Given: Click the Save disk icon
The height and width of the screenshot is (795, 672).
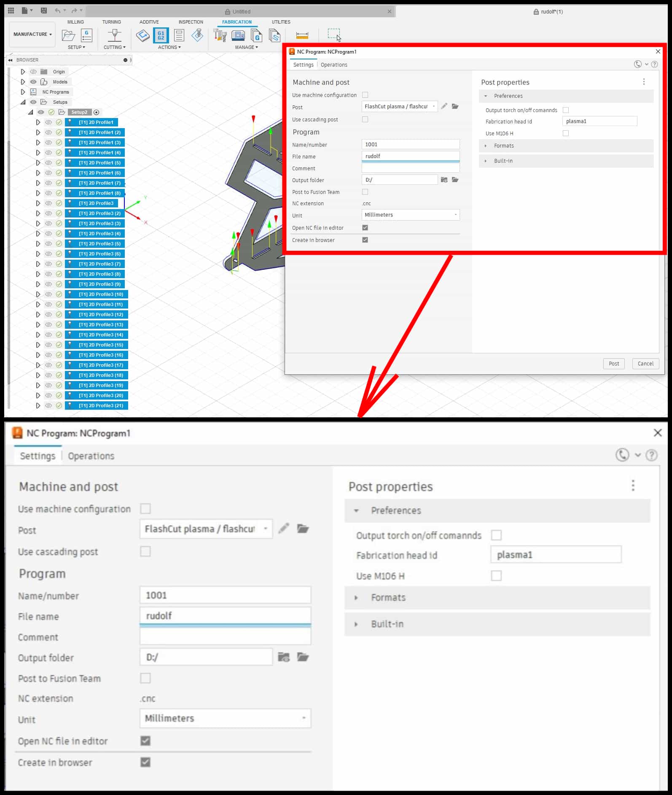Looking at the screenshot, I should point(43,11).
